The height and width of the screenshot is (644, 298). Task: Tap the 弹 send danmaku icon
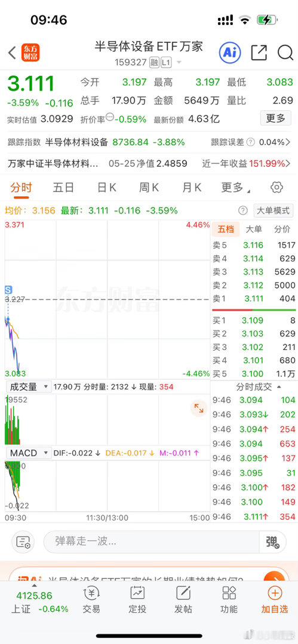point(272,541)
